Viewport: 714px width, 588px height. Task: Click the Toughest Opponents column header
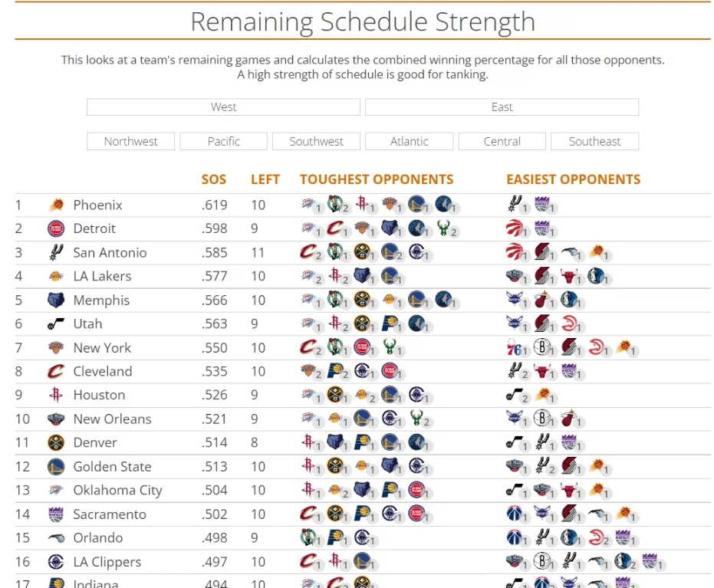click(377, 180)
